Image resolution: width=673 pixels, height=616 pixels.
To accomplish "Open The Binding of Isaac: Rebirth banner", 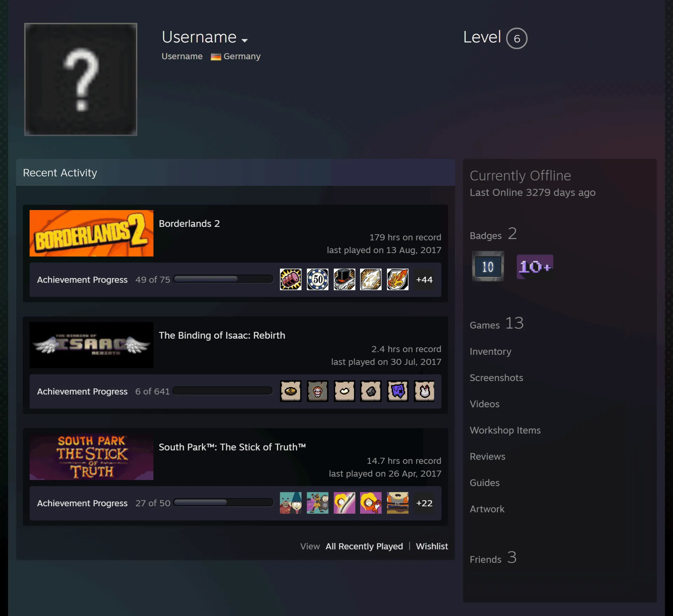I will pyautogui.click(x=91, y=345).
